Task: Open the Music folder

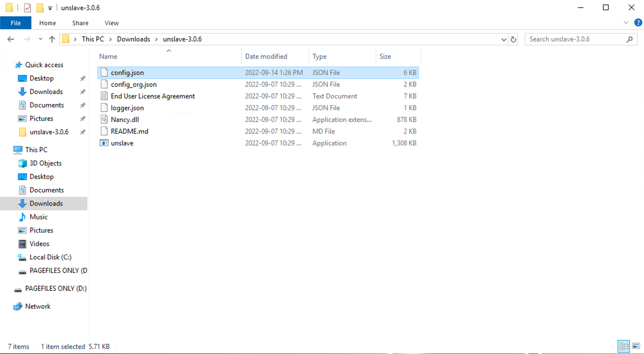Action: pos(38,217)
